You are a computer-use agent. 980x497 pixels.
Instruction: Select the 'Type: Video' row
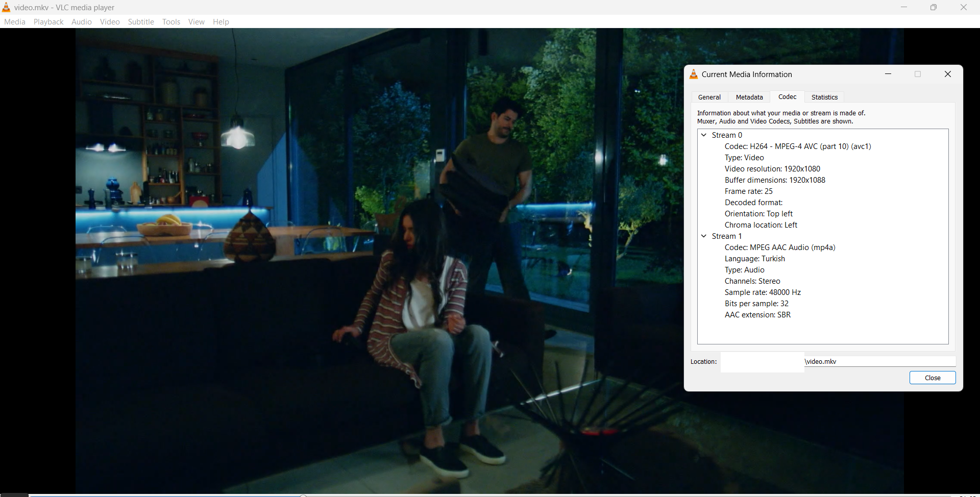click(744, 158)
